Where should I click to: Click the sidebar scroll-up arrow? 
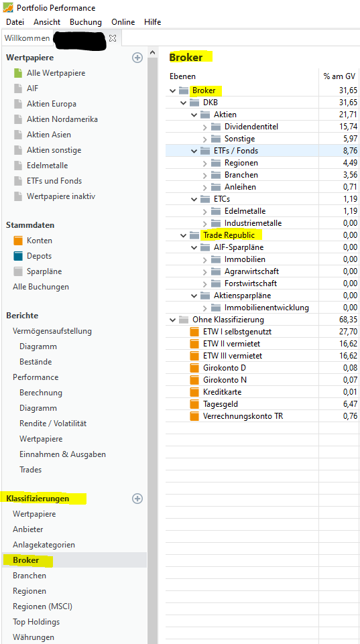(x=152, y=52)
